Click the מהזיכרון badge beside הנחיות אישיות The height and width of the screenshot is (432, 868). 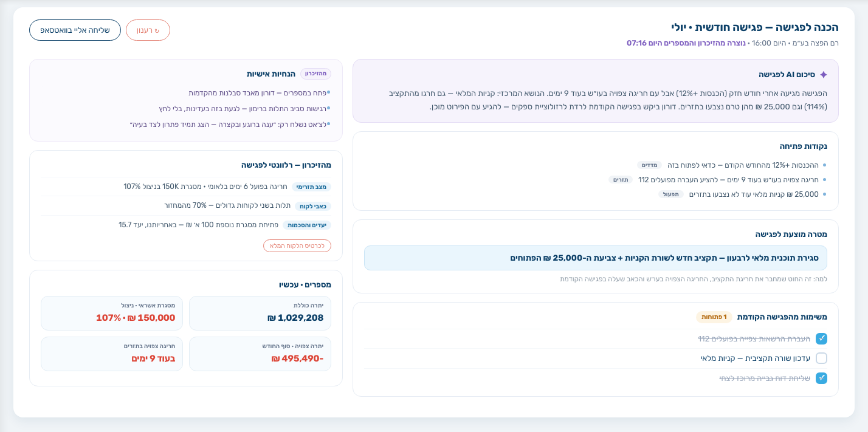tap(315, 74)
